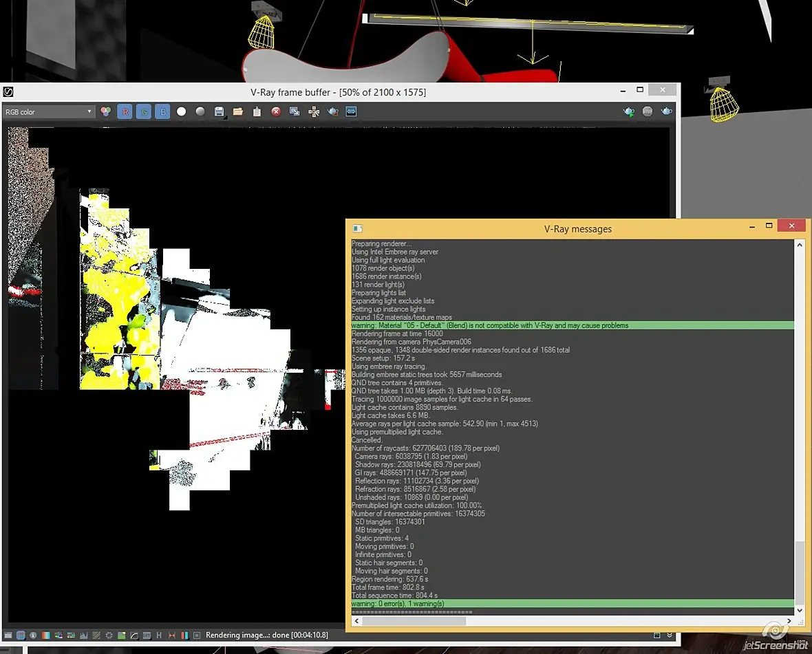Toggle the green channel G button

[143, 112]
